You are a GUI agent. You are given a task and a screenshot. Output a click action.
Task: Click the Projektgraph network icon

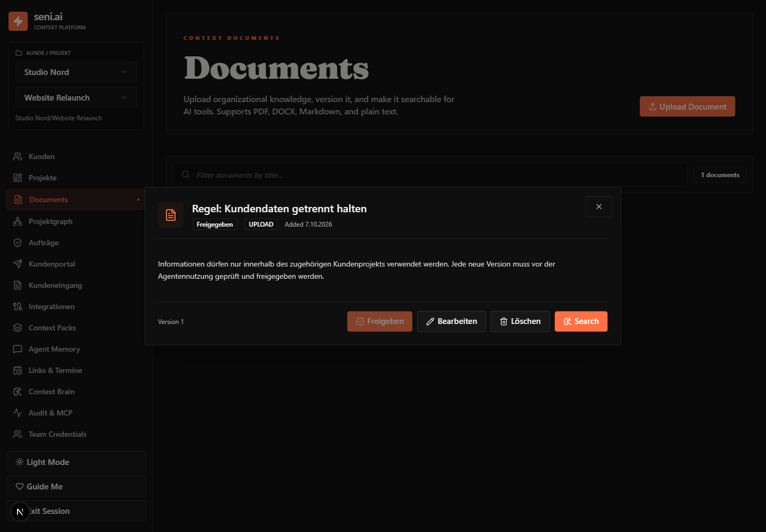pyautogui.click(x=18, y=221)
